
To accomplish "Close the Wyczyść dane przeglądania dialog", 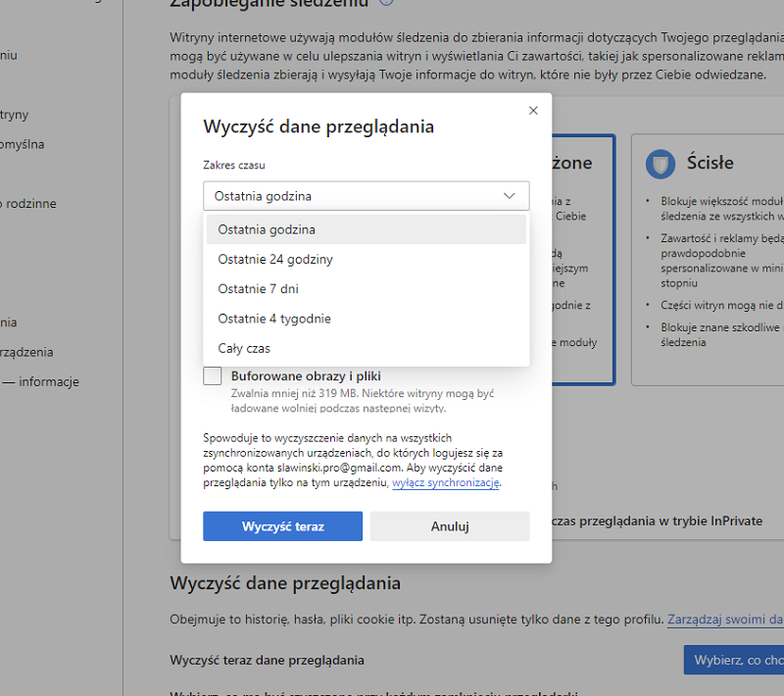I will point(533,111).
